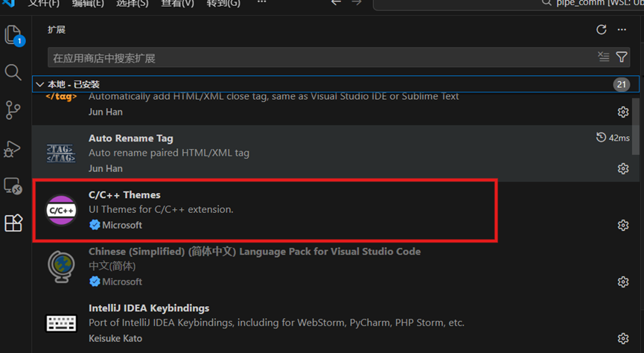Open gear settings for IntelliJ IDEA Keybindings
Image resolution: width=644 pixels, height=353 pixels.
(623, 338)
